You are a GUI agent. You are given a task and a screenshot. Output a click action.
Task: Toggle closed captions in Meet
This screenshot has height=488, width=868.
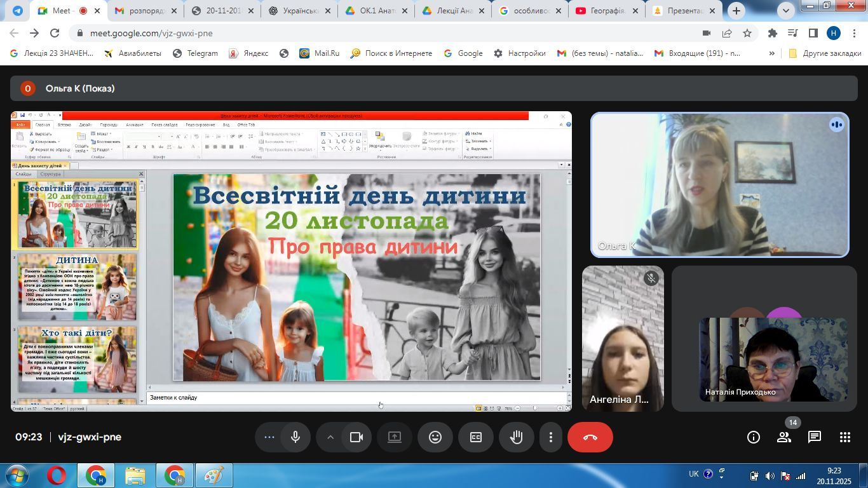coord(476,437)
